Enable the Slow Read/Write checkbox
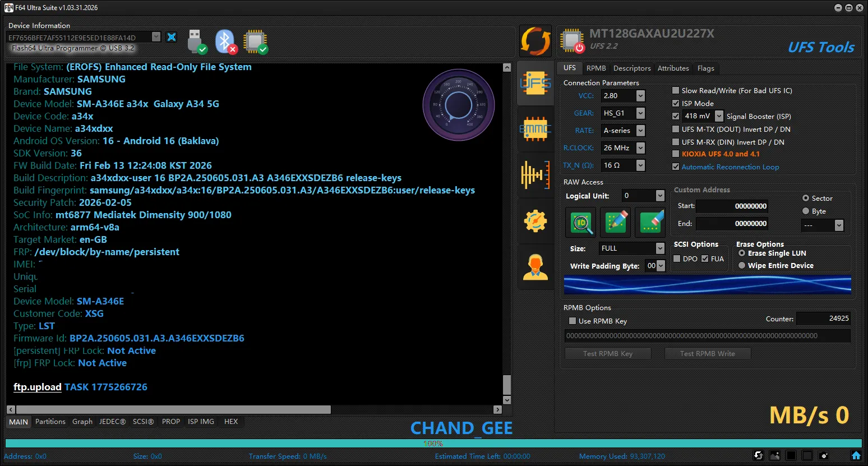Image resolution: width=868 pixels, height=466 pixels. 676,90
